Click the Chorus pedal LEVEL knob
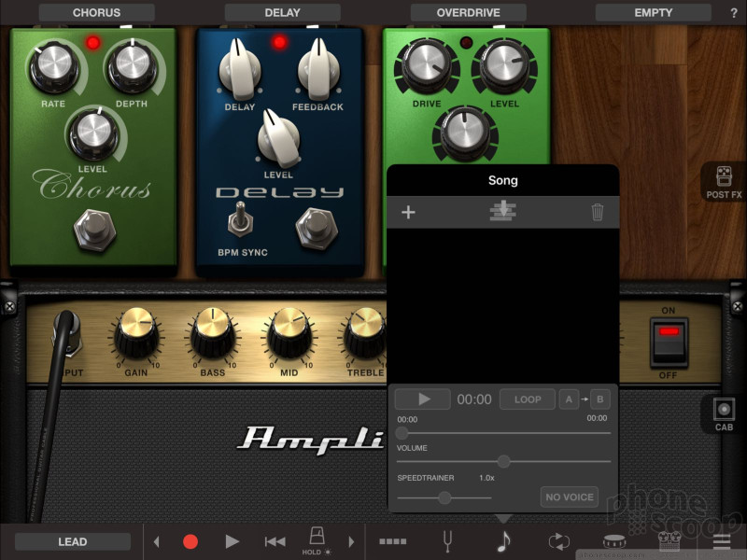This screenshot has height=560, width=747. (x=94, y=133)
